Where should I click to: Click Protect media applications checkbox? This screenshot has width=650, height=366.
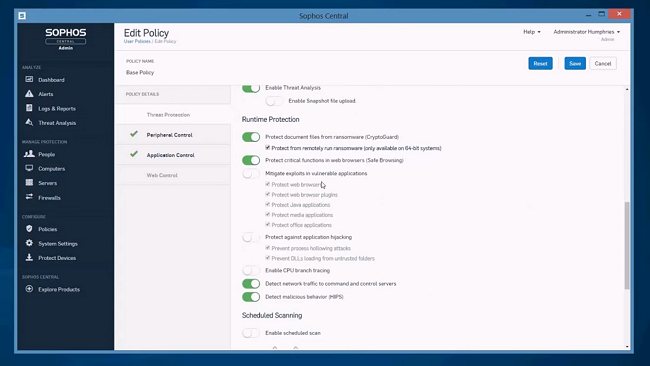pos(268,214)
